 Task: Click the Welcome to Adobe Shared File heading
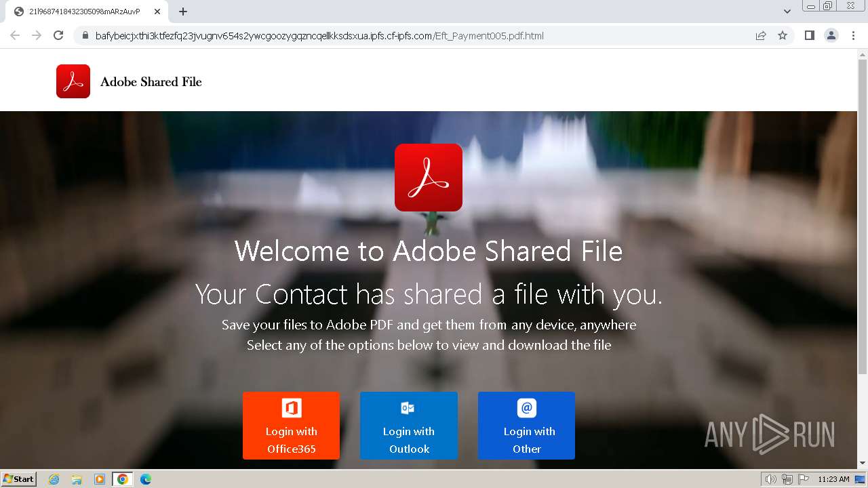point(429,251)
